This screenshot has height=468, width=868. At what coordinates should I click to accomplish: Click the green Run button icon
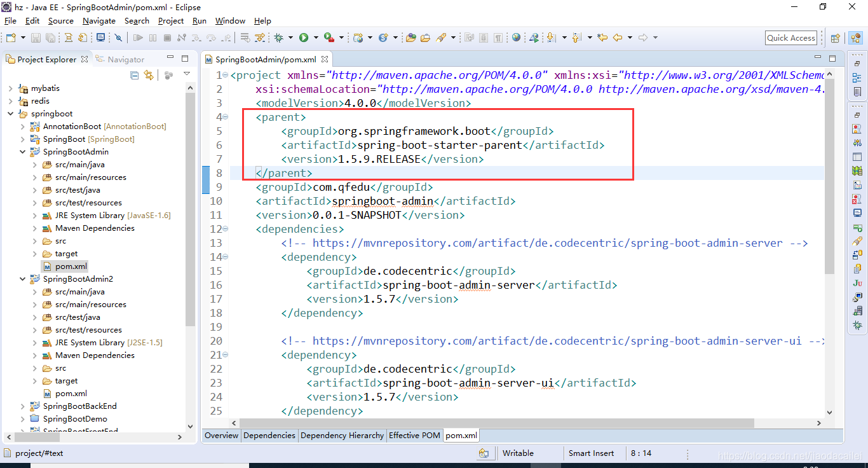coord(304,38)
